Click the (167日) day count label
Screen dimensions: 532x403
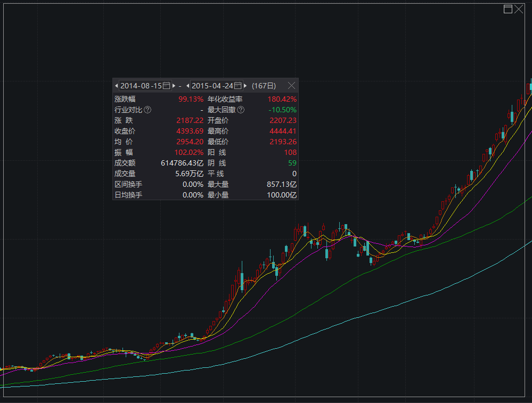point(264,86)
